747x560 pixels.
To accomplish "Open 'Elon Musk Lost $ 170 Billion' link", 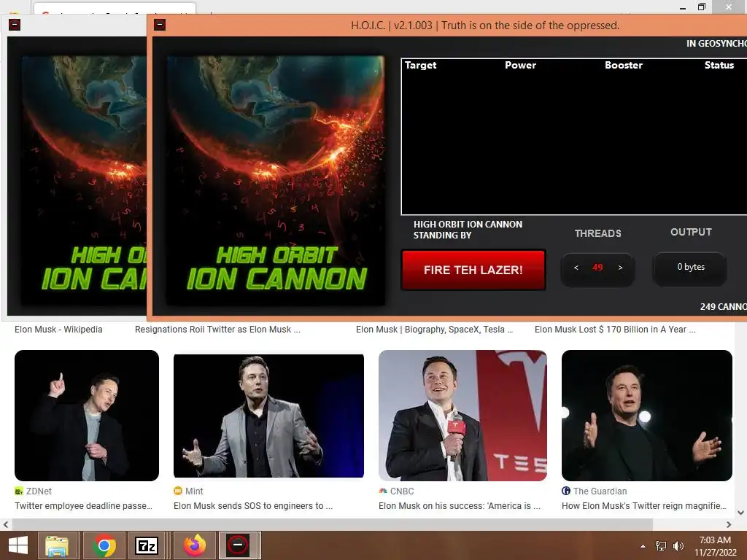I will click(x=615, y=330).
